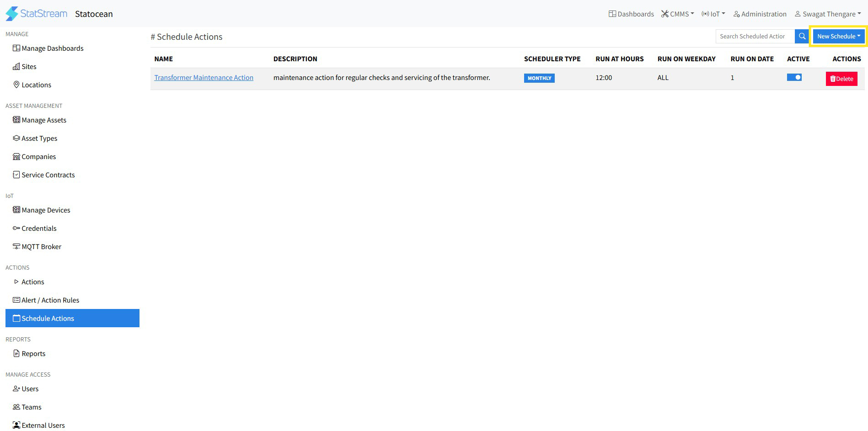Click the search magnifier icon button

[x=802, y=37]
